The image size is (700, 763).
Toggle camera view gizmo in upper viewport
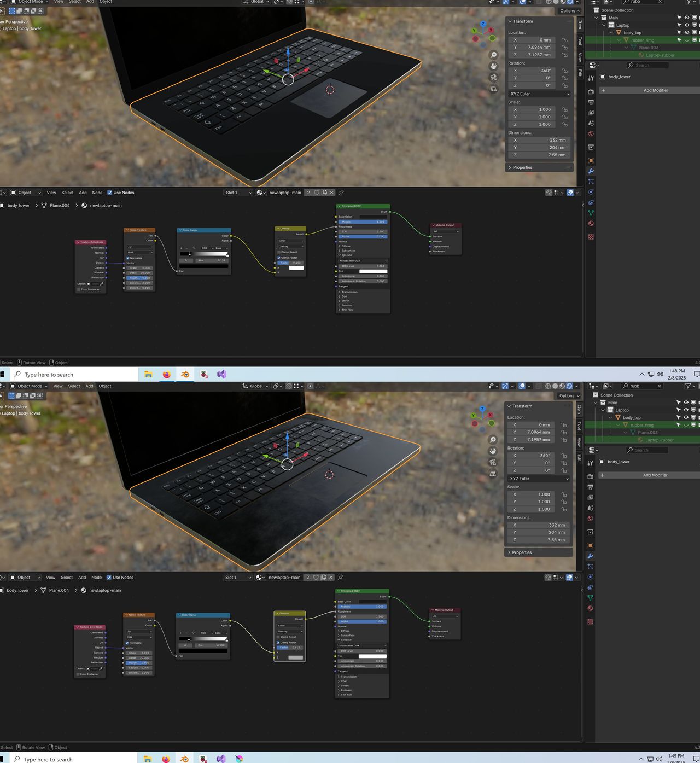493,78
